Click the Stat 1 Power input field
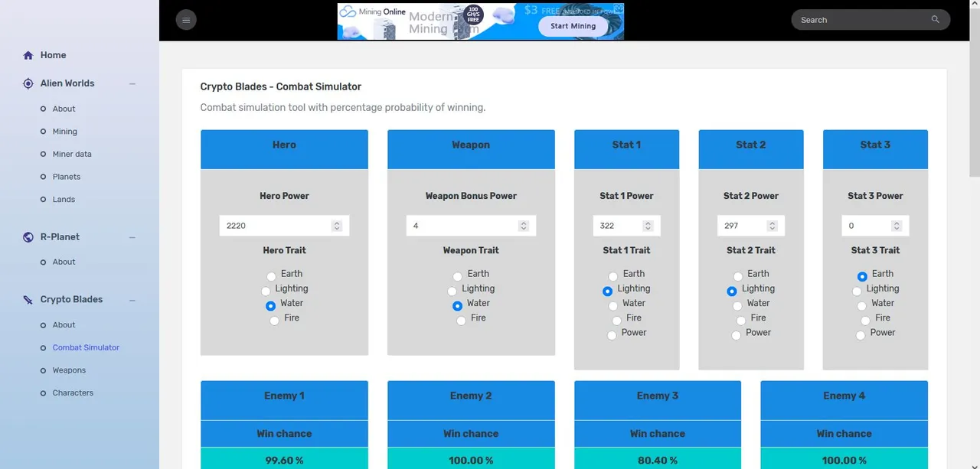Image resolution: width=980 pixels, height=469 pixels. (x=626, y=226)
